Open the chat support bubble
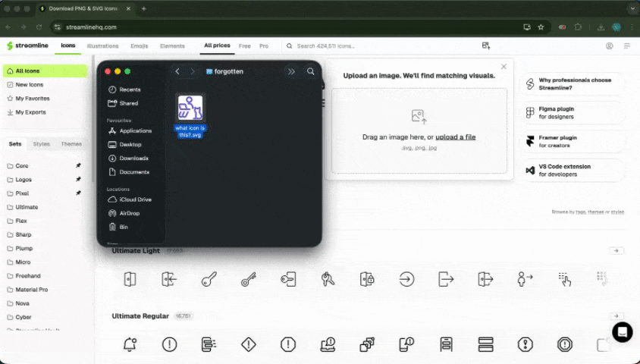The height and width of the screenshot is (364, 640). tap(622, 332)
